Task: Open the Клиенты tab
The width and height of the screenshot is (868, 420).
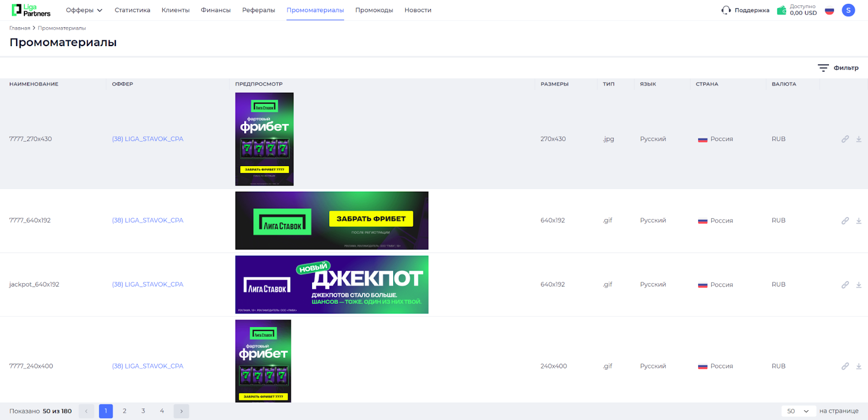Action: [176, 10]
